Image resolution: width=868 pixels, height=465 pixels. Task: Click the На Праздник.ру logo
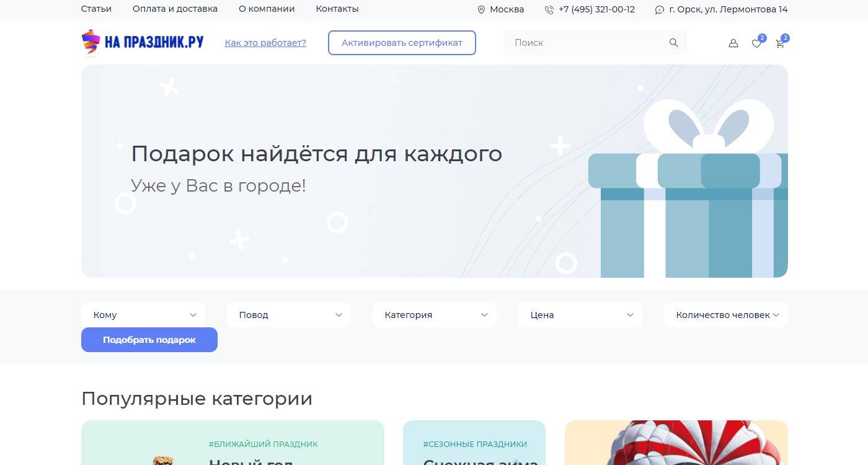click(143, 42)
